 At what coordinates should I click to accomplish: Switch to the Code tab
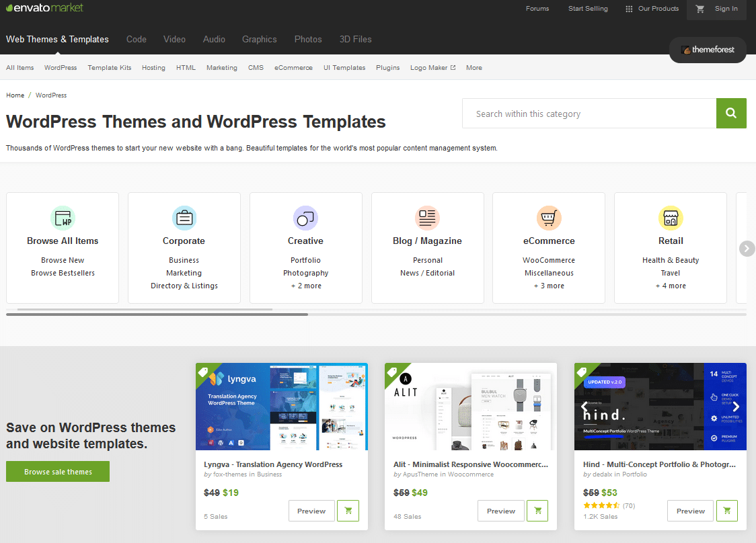137,39
